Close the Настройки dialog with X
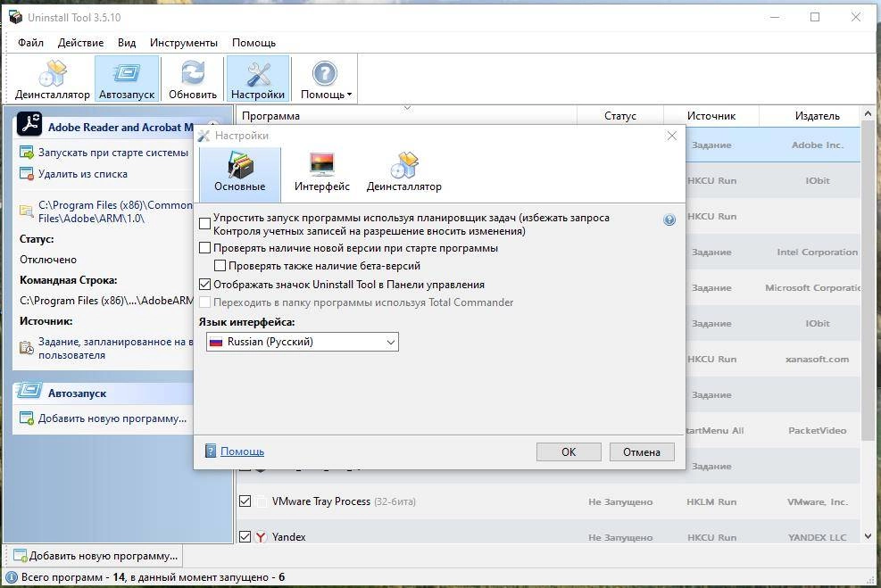The height and width of the screenshot is (588, 881). 671,136
